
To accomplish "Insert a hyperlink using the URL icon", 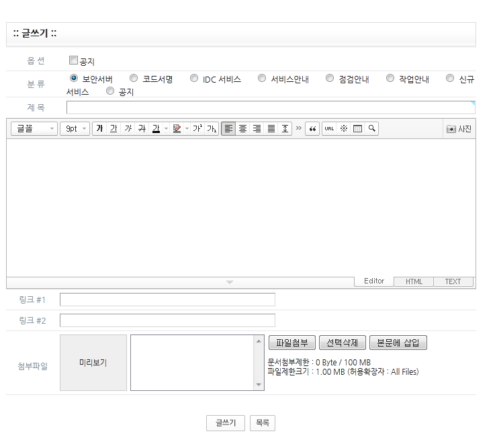I will click(x=329, y=129).
